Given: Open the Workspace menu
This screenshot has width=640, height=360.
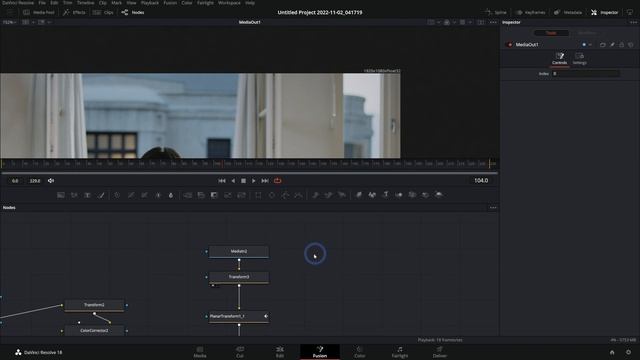Looking at the screenshot, I should pos(229,2).
